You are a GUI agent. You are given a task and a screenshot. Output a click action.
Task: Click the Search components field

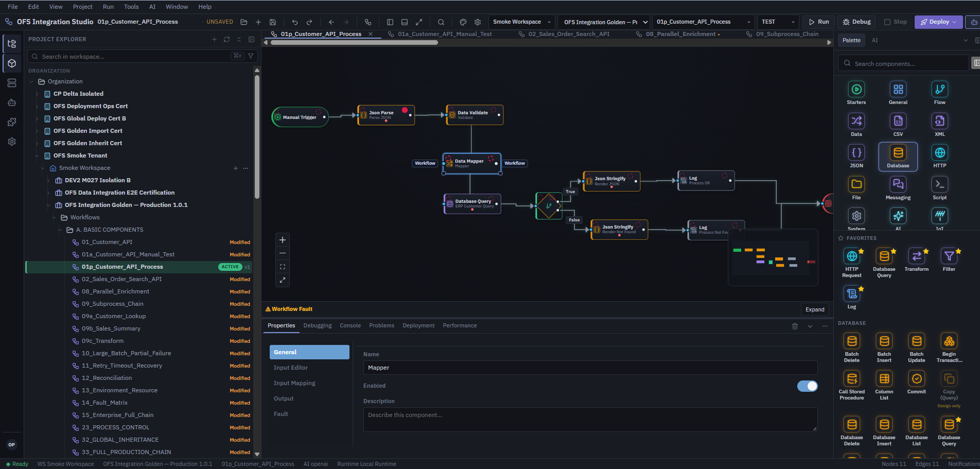point(903,63)
